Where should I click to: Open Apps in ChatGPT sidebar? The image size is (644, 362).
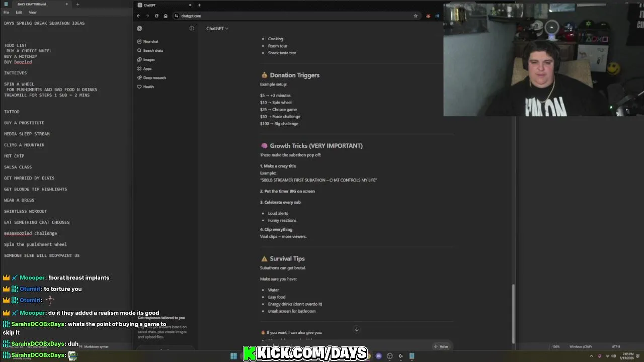144,69
